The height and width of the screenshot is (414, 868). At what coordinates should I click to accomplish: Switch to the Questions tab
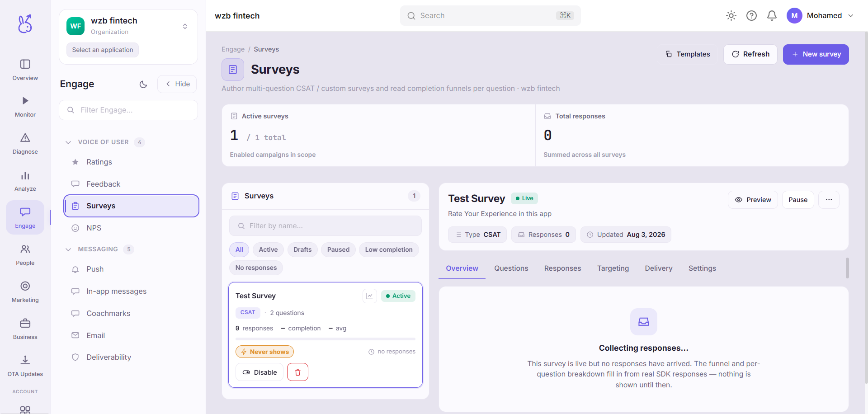coord(511,268)
